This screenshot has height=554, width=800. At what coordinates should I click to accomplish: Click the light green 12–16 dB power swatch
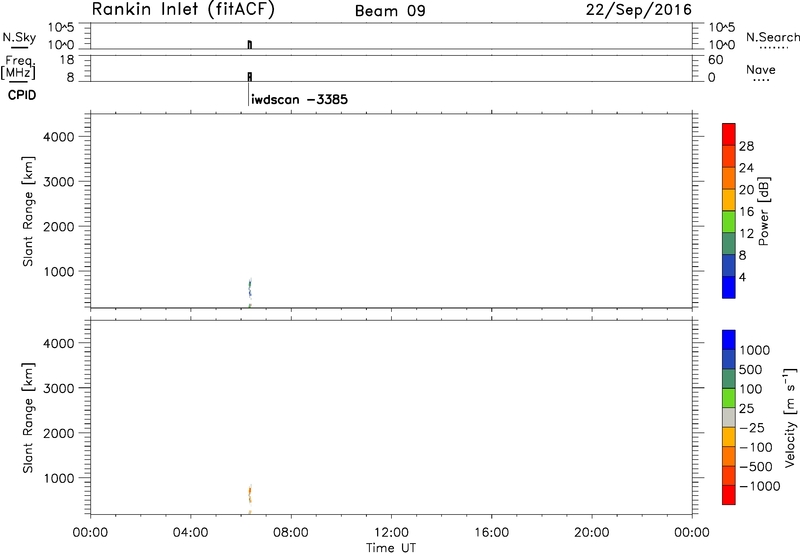pyautogui.click(x=729, y=222)
